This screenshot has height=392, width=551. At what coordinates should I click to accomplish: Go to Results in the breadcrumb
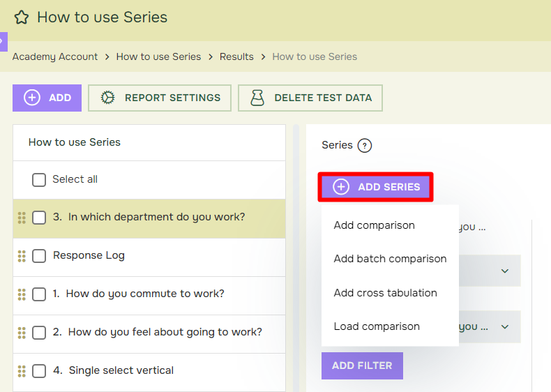click(236, 56)
